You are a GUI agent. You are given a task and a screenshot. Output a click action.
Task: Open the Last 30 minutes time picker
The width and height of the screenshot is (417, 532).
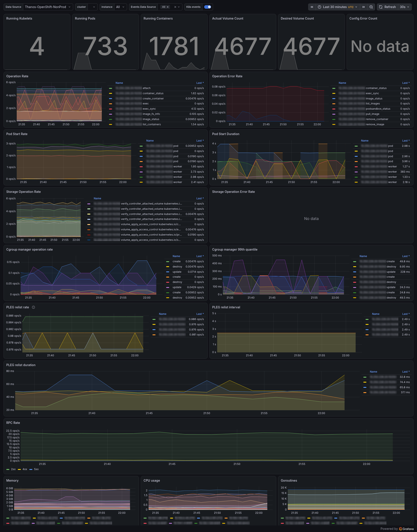pos(338,7)
